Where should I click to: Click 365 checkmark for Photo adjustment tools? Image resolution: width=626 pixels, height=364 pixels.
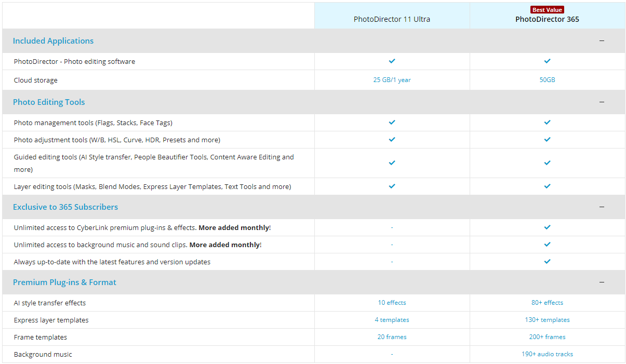pyautogui.click(x=547, y=139)
